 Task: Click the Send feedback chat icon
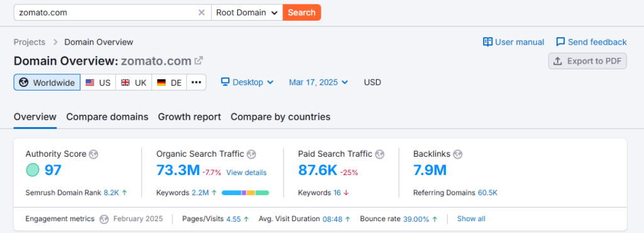pos(560,42)
